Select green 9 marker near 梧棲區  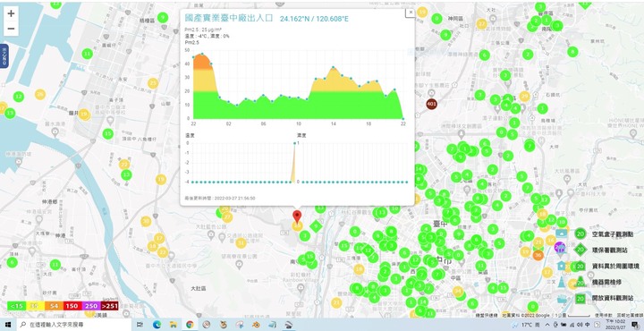(x=163, y=17)
